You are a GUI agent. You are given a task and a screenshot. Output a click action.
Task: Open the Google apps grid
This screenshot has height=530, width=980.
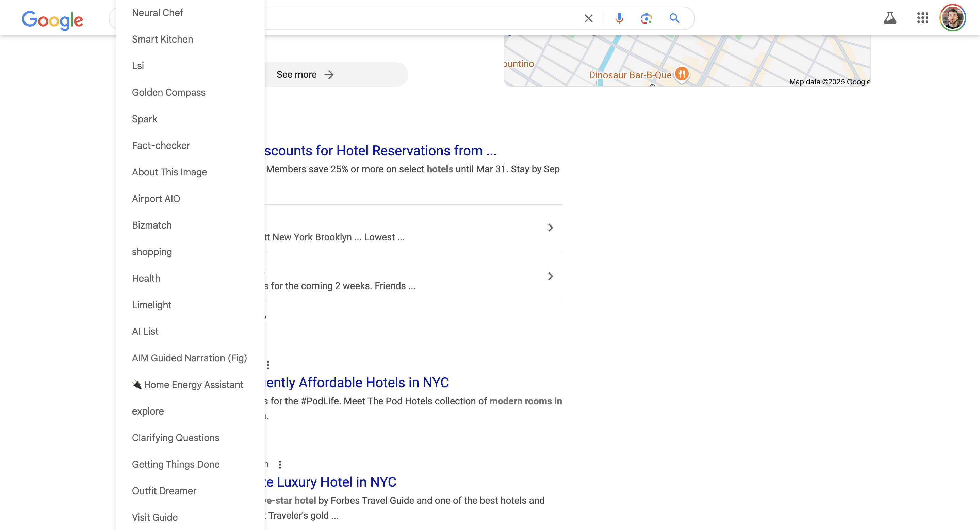[922, 18]
